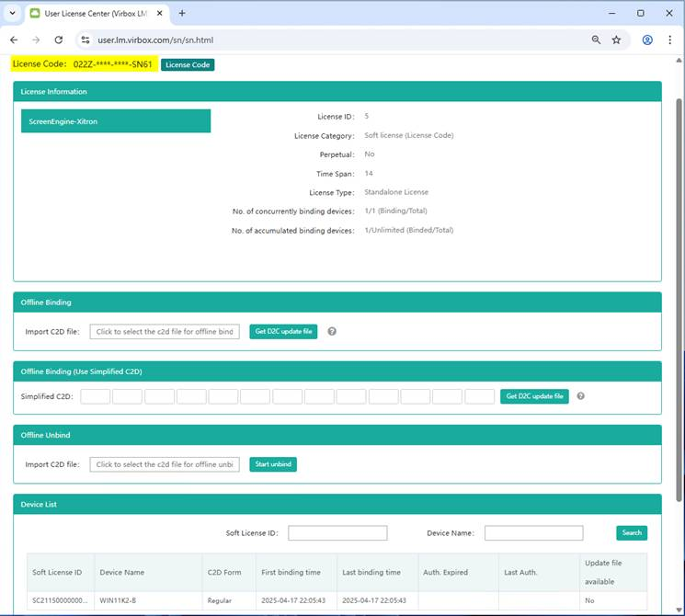Click the first Simplified C2D input box
Viewport: 685px width, 616px height.
[x=96, y=396]
